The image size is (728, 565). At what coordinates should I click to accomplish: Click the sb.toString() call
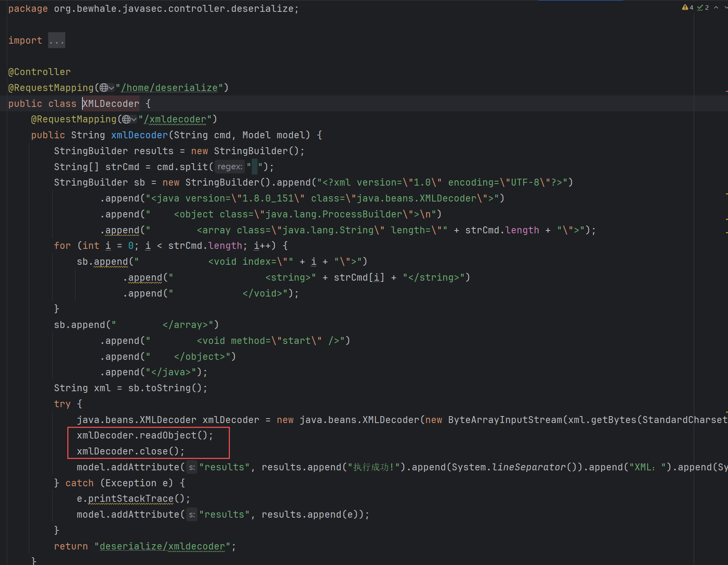click(x=165, y=388)
